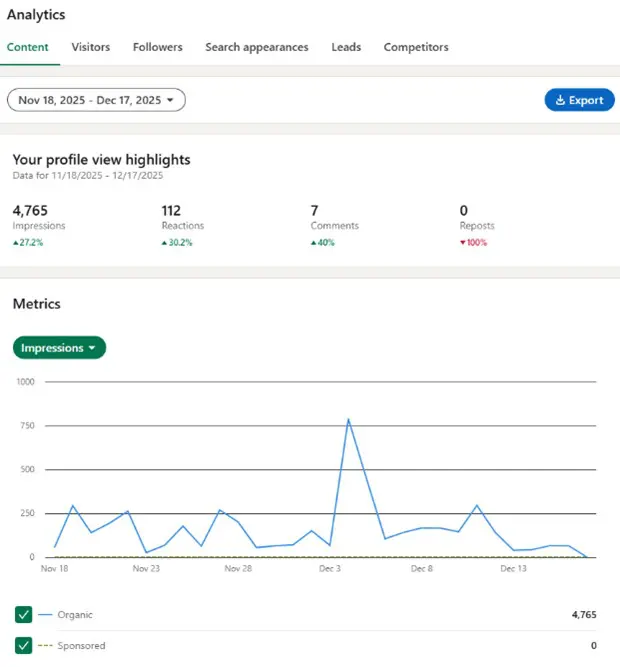Go to Search appearances tab
The height and width of the screenshot is (667, 620).
257,47
